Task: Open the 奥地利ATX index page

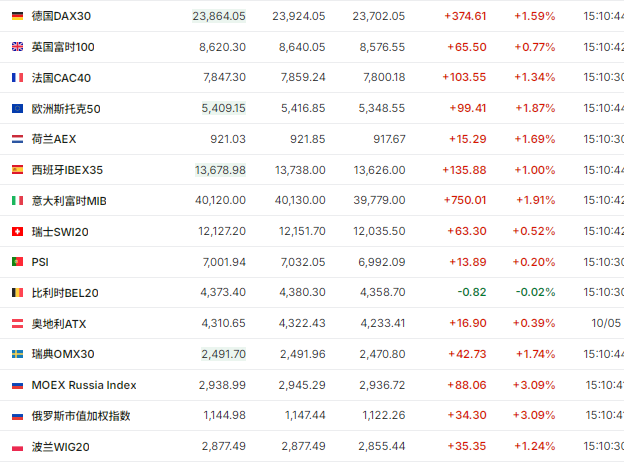Action: (59, 324)
